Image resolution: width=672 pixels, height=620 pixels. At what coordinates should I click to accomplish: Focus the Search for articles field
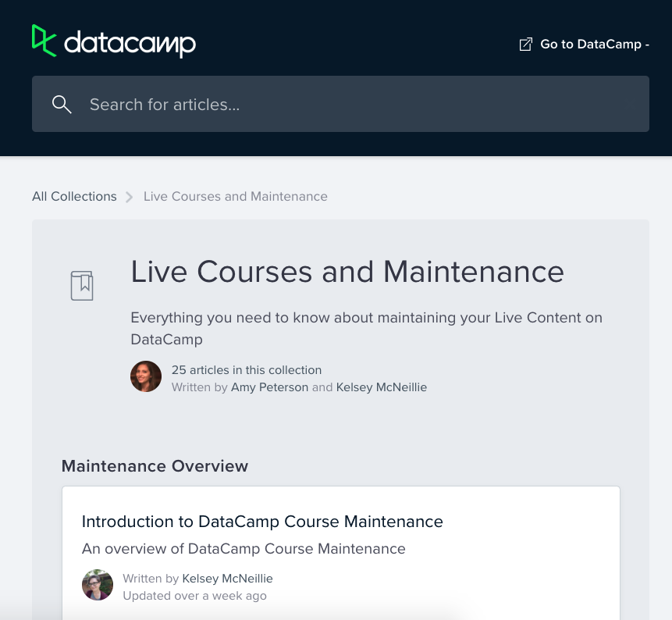pos(341,104)
